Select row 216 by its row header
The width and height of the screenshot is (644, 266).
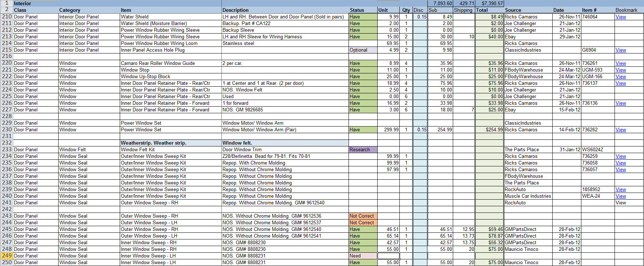pyautogui.click(x=7, y=56)
